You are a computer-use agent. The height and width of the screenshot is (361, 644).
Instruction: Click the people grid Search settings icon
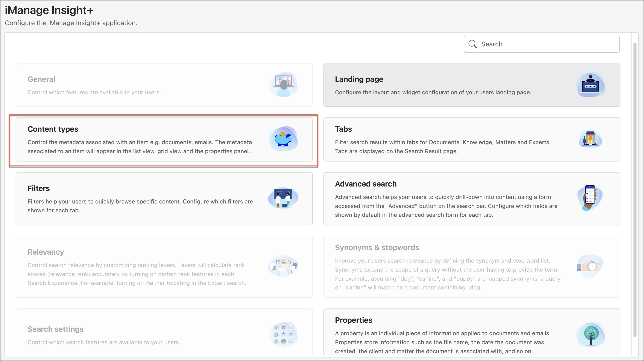pyautogui.click(x=283, y=335)
